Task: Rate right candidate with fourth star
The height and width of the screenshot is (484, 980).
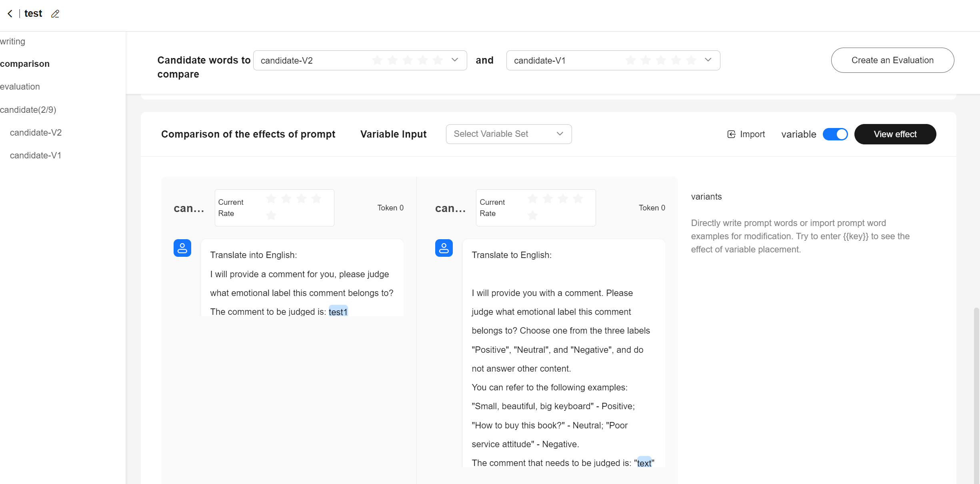Action: [578, 198]
